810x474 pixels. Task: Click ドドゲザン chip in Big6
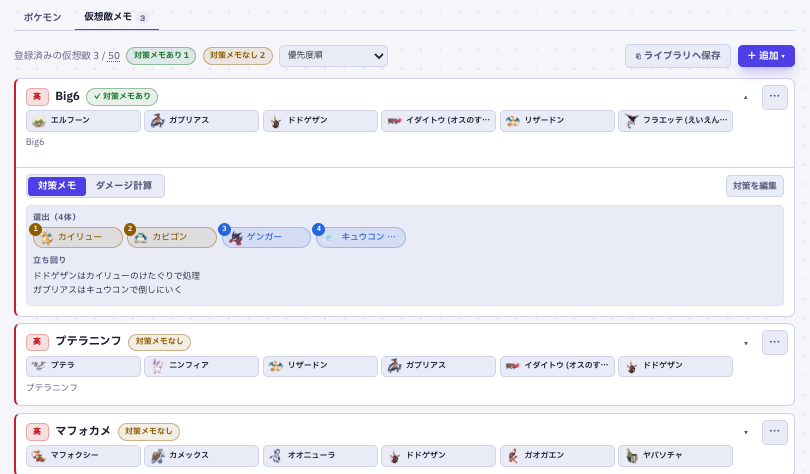tap(320, 121)
